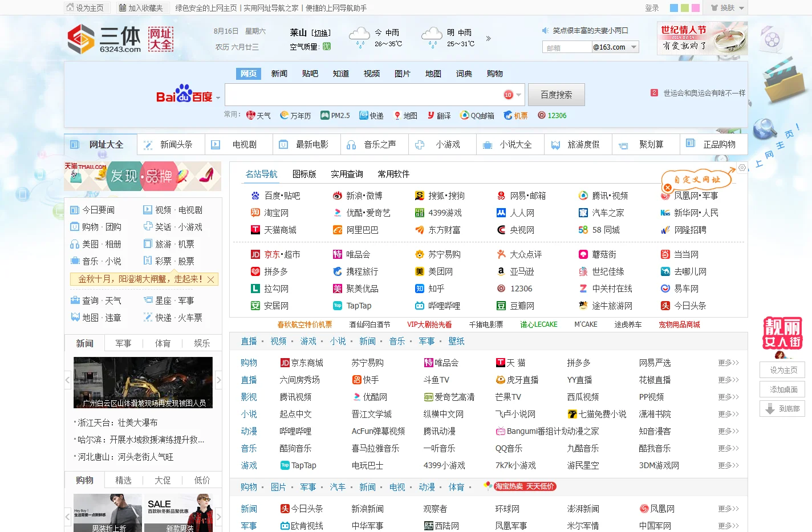Open the 万年历 calendar shortcut

pos(295,115)
